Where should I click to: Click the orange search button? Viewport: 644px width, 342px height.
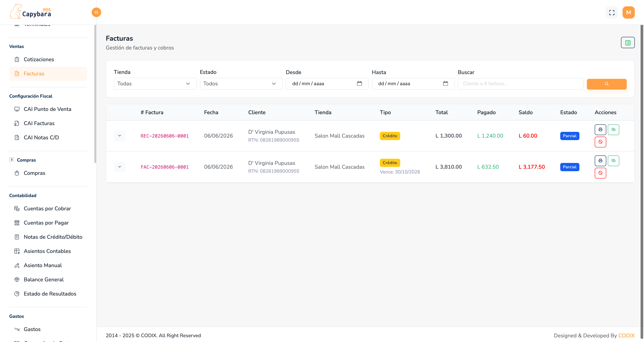606,84
